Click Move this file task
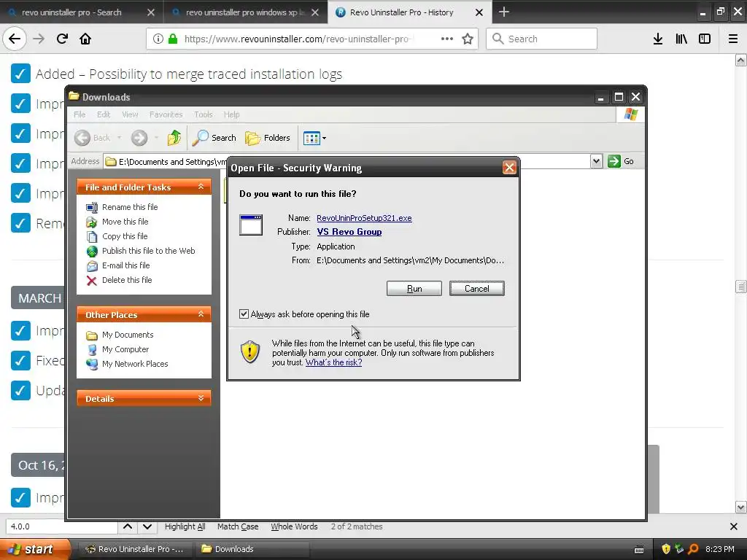The height and width of the screenshot is (560, 747). pos(125,222)
